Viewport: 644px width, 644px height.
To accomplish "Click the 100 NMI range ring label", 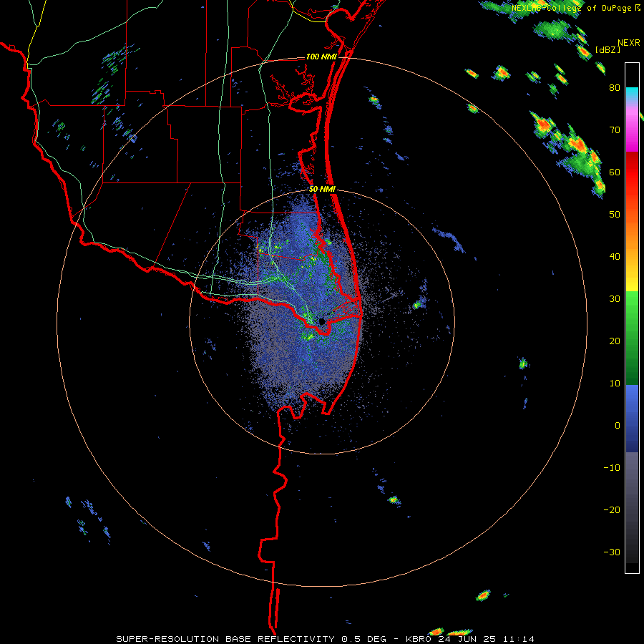I will click(x=321, y=57).
